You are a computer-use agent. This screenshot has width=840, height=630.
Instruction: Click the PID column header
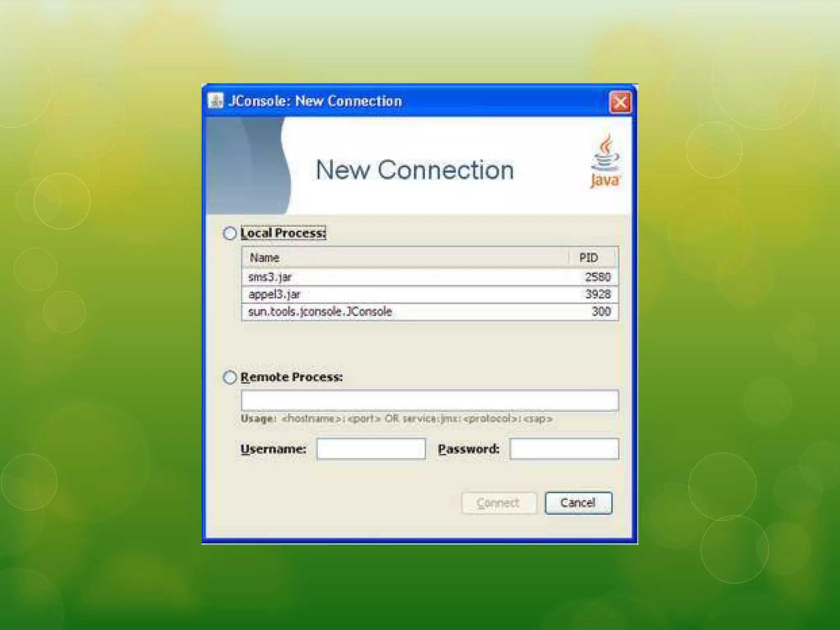(589, 258)
